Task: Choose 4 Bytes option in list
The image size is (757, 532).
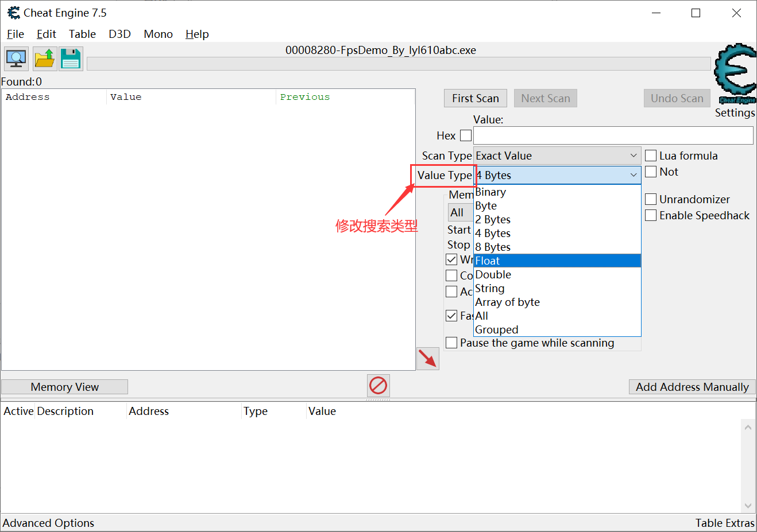Action: click(x=557, y=233)
